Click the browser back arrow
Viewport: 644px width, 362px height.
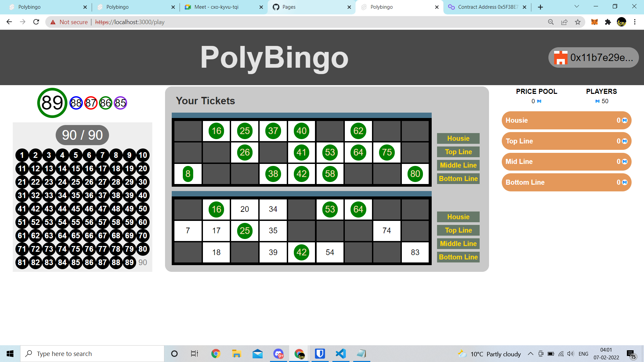point(9,22)
